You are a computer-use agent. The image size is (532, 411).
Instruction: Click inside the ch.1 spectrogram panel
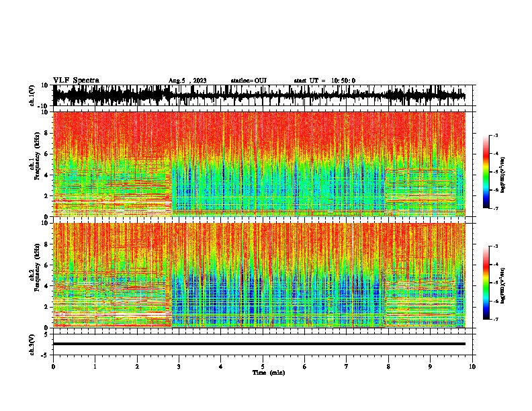click(259, 164)
